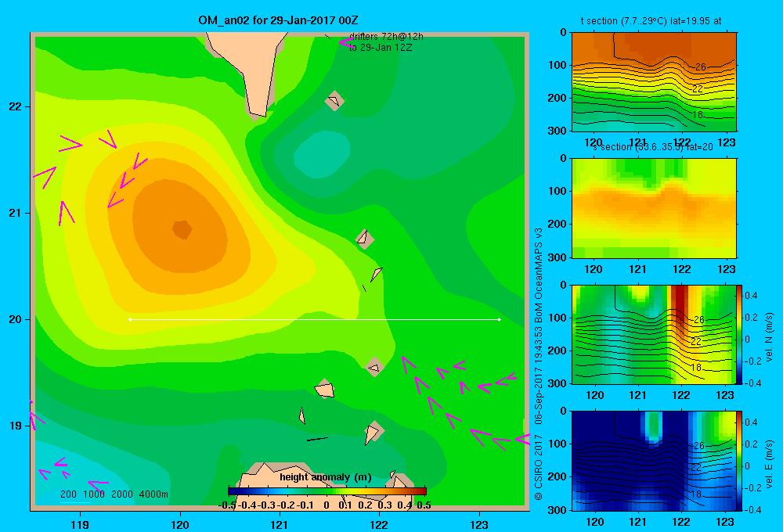Click latitude label 20 on main map
The width and height of the screenshot is (783, 532).
(16, 319)
